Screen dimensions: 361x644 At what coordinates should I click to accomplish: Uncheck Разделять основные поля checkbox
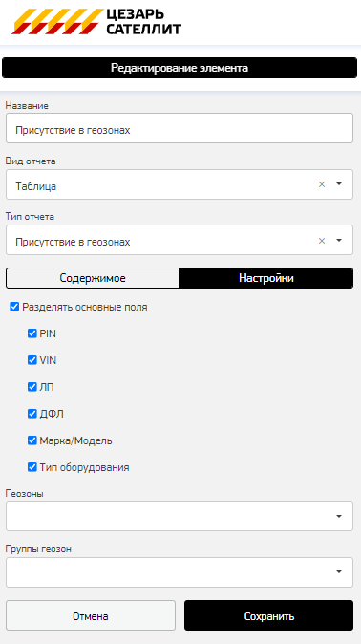pos(14,307)
